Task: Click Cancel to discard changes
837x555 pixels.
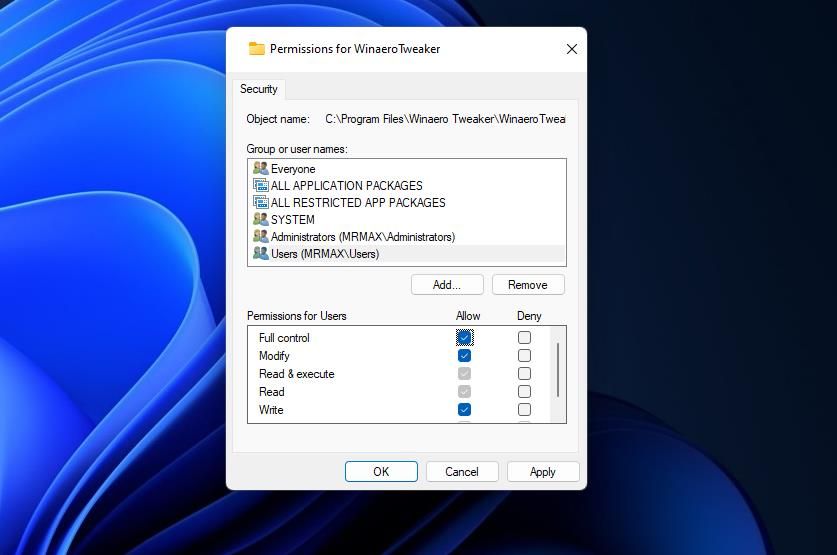Action: click(462, 472)
